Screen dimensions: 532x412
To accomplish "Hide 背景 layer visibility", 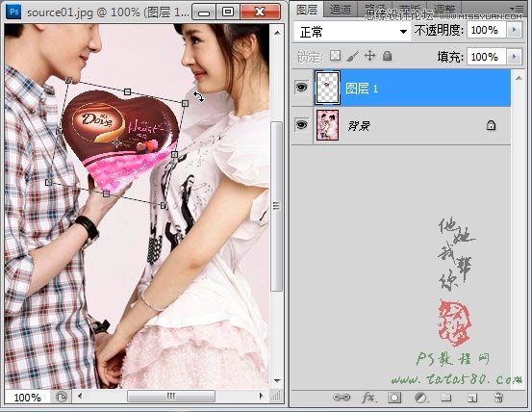I will pos(301,125).
